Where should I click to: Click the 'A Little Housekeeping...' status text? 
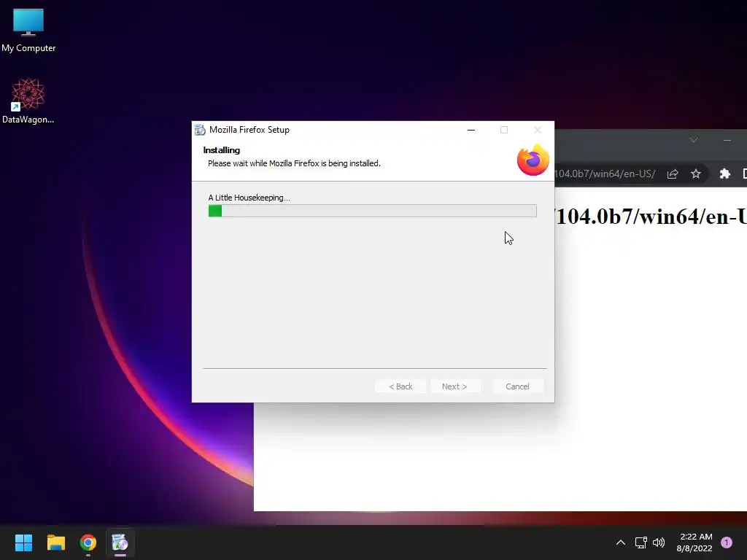tap(249, 198)
